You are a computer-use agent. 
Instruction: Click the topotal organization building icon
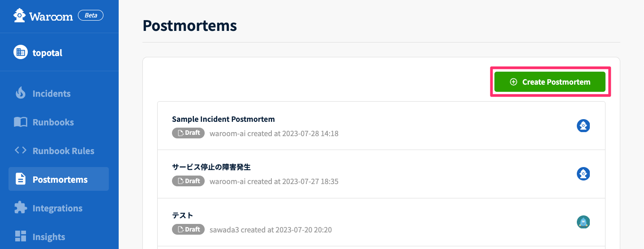(x=20, y=52)
